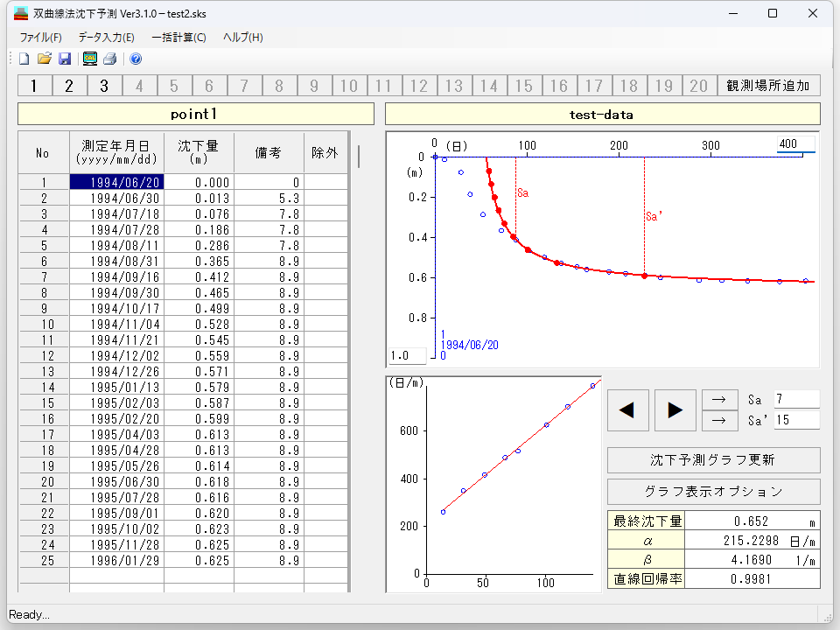Click the 除外 column header
The width and height of the screenshot is (840, 630).
(325, 152)
